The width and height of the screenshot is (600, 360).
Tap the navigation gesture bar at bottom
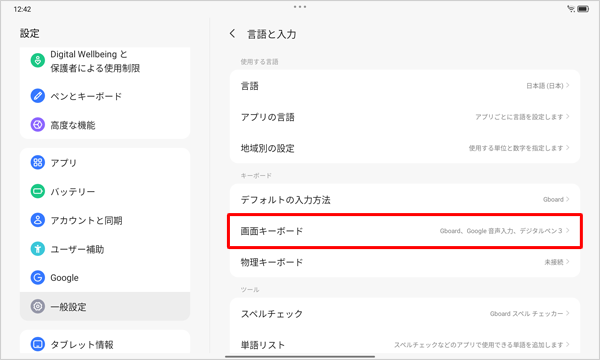[x=300, y=357]
